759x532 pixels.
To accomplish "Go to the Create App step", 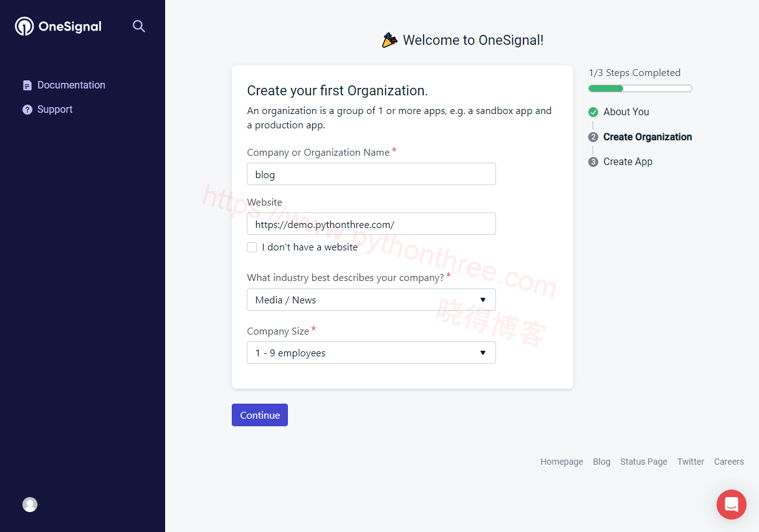I will click(x=628, y=162).
